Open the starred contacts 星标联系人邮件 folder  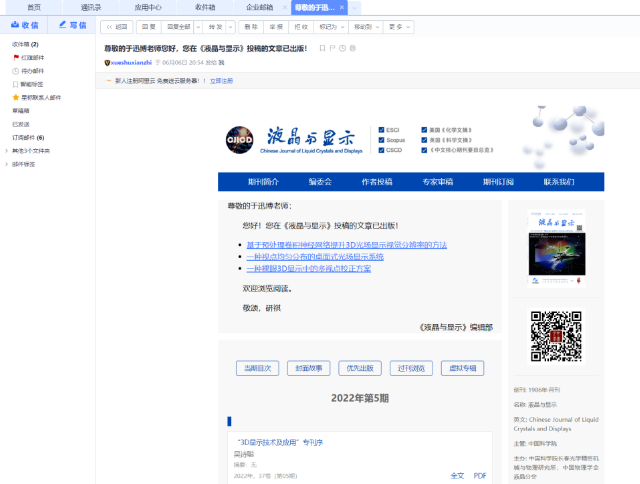(40, 97)
